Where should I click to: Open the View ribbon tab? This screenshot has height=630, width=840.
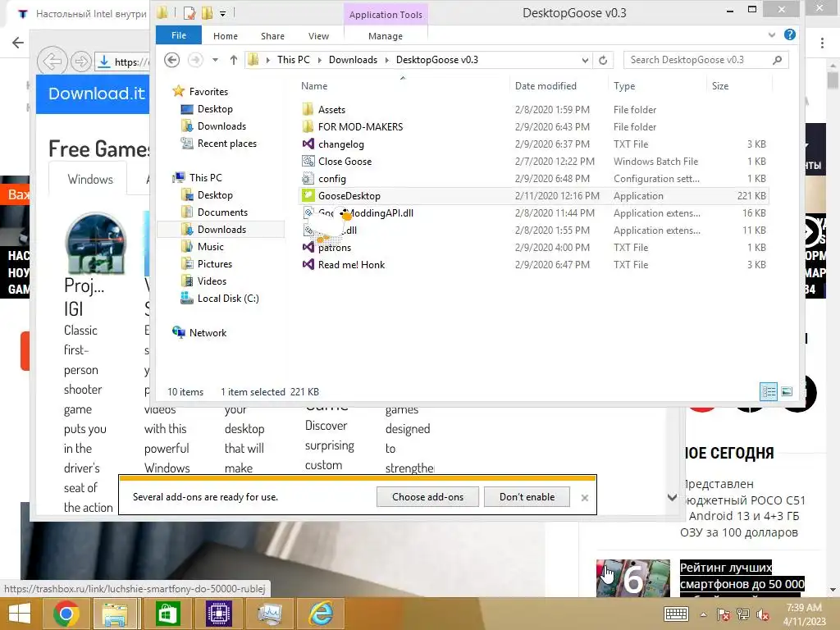point(318,36)
